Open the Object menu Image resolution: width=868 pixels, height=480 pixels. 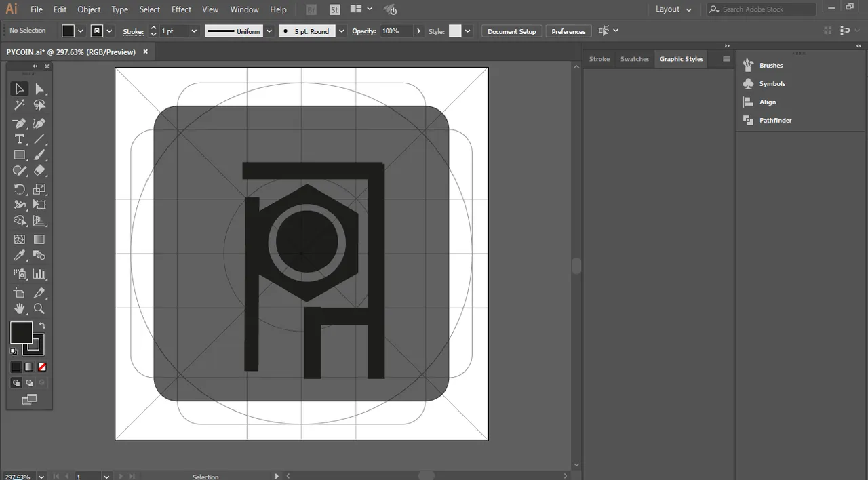point(89,9)
